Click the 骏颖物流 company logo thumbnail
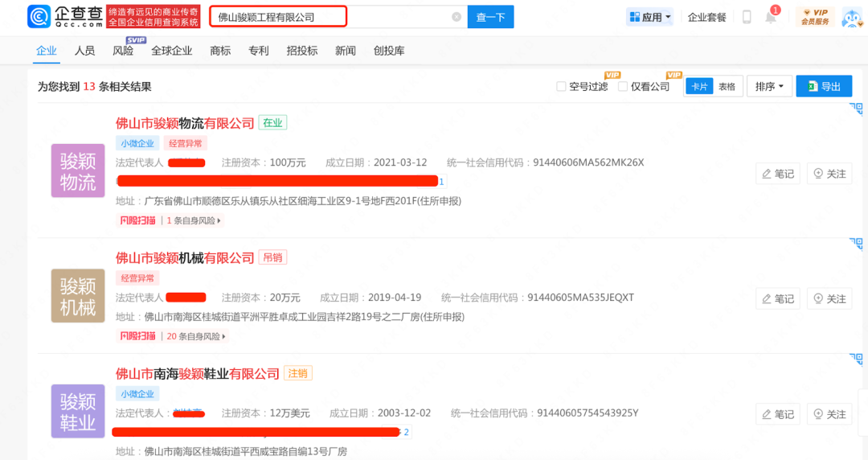 pos(78,170)
